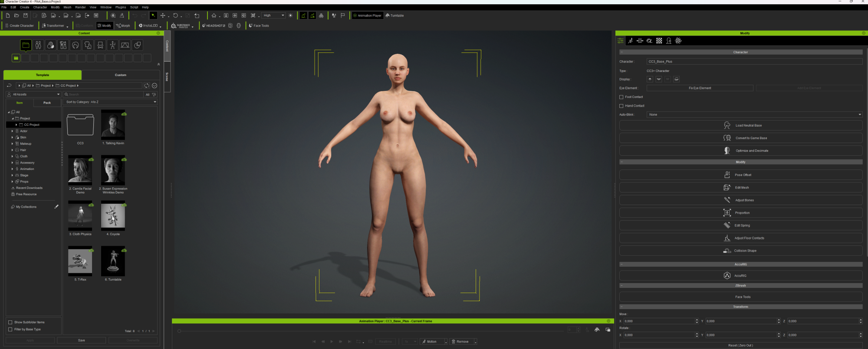Click the animation timeline slider handle
The height and width of the screenshot is (349, 868).
pyautogui.click(x=179, y=331)
